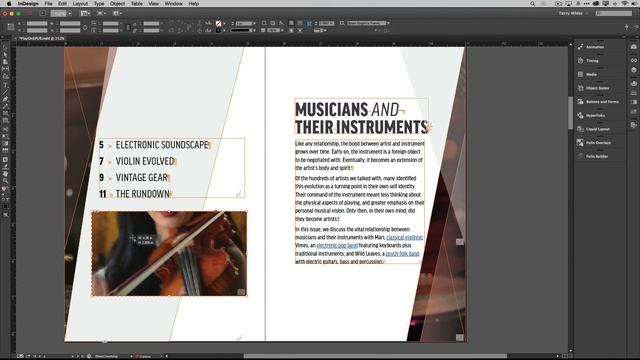Open the File menu
This screenshot has width=640, height=360.
click(48, 4)
